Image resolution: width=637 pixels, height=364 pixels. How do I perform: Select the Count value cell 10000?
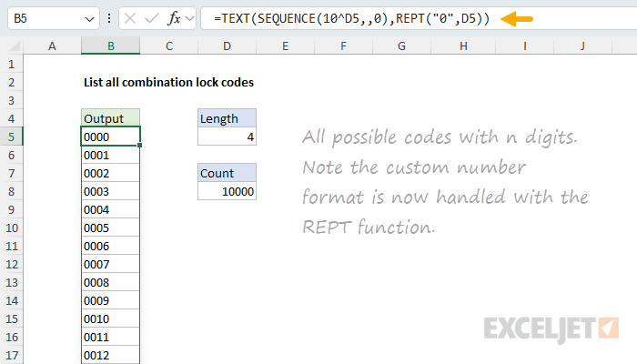pyautogui.click(x=227, y=191)
